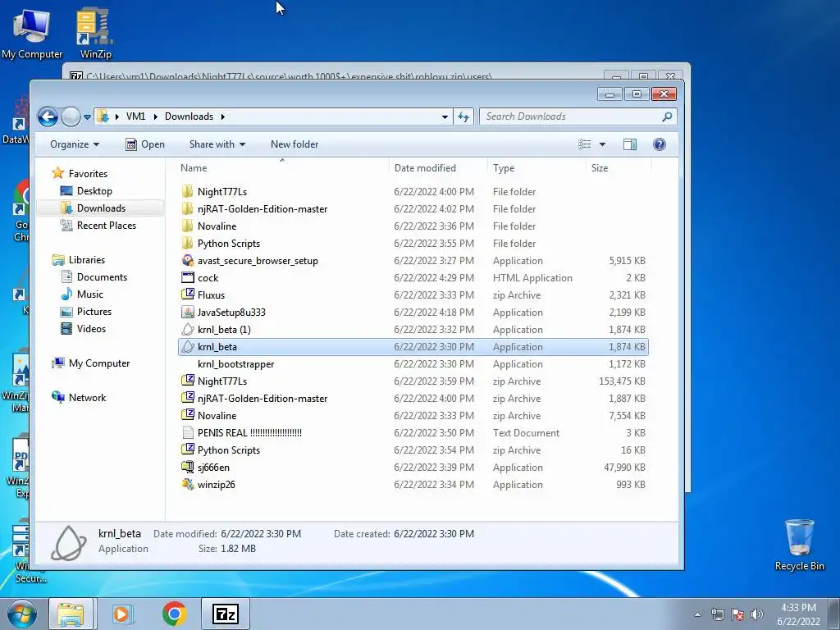840x630 pixels.
Task: Click the Open toolbar button
Action: [145, 144]
